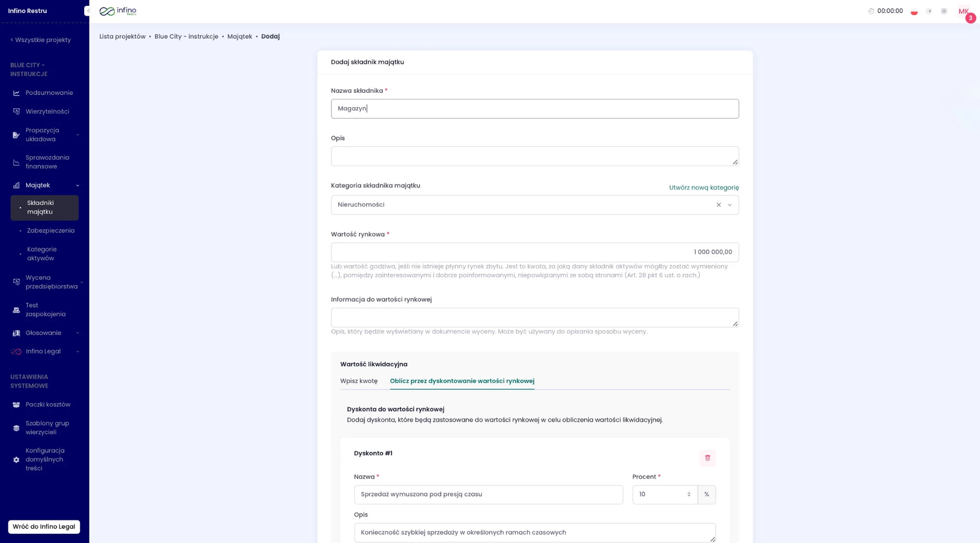Switch to the Wpisz kwotę tab
980x543 pixels.
358,381
